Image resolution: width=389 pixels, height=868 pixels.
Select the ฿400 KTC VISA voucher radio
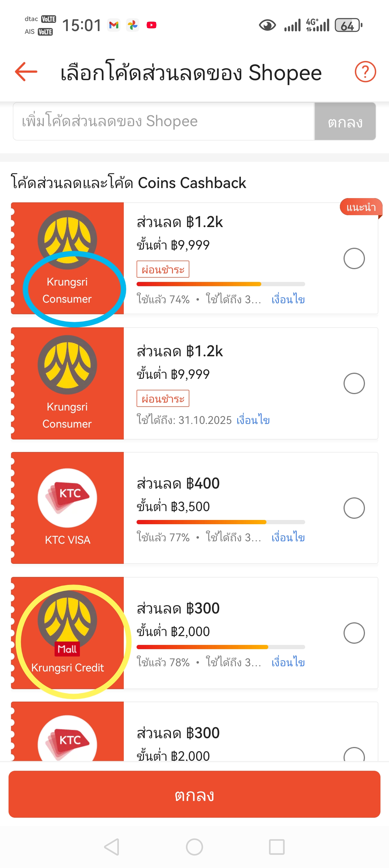(x=354, y=508)
